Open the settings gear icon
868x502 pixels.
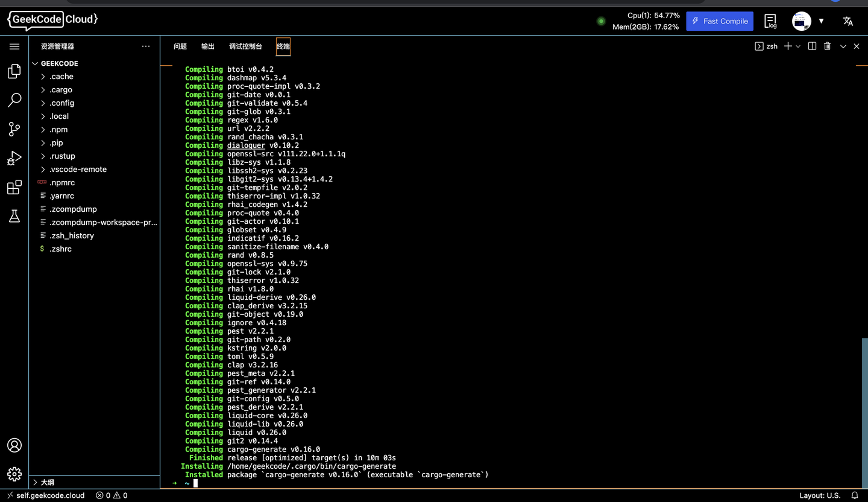tap(14, 474)
